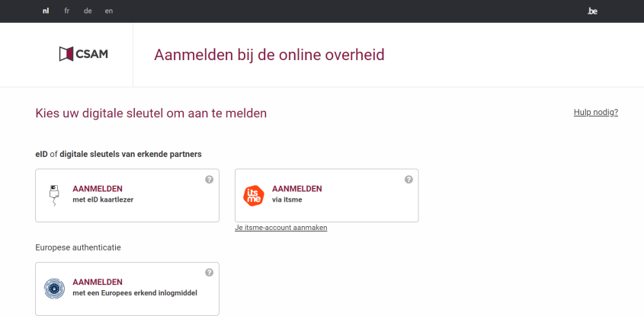Click the orange itsme logo icon
The image size is (644, 316).
pyautogui.click(x=253, y=196)
